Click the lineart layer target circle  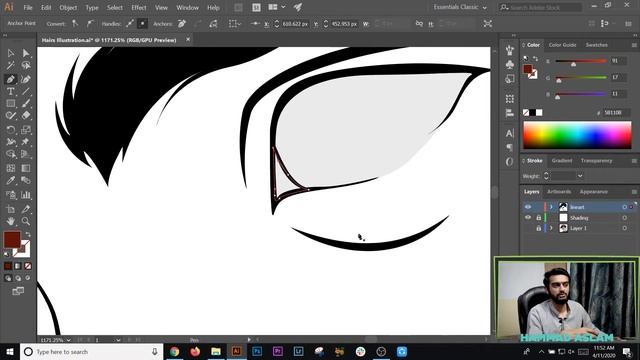[624, 207]
